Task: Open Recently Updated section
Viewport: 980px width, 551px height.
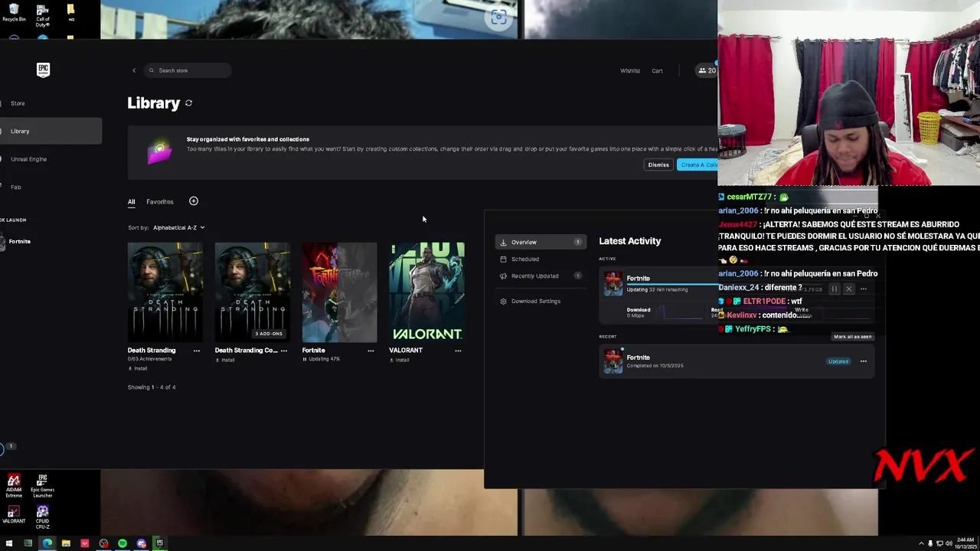Action: tap(541, 275)
